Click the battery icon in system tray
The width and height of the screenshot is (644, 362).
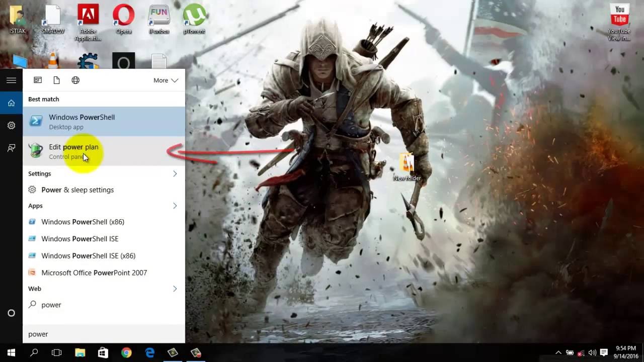[x=570, y=353]
